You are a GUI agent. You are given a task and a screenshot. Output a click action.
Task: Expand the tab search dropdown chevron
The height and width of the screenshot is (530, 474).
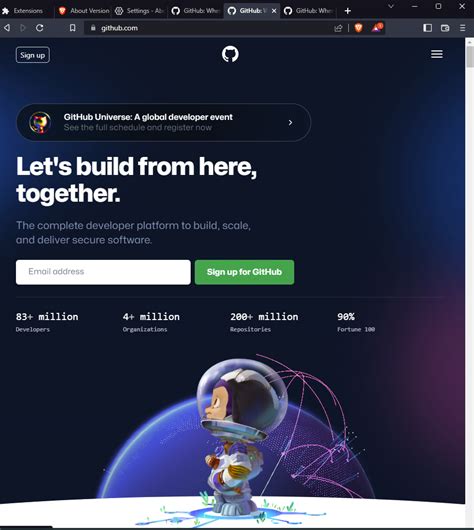[391, 6]
